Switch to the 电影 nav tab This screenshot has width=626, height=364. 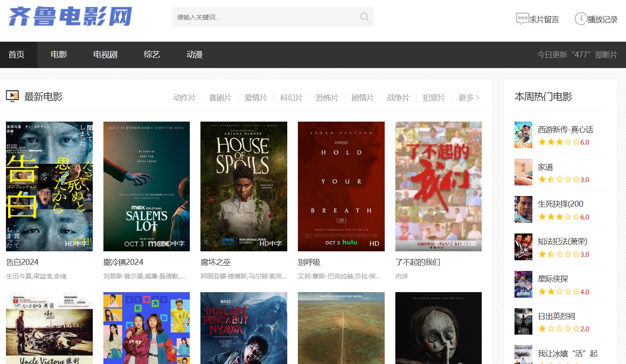[x=59, y=54]
